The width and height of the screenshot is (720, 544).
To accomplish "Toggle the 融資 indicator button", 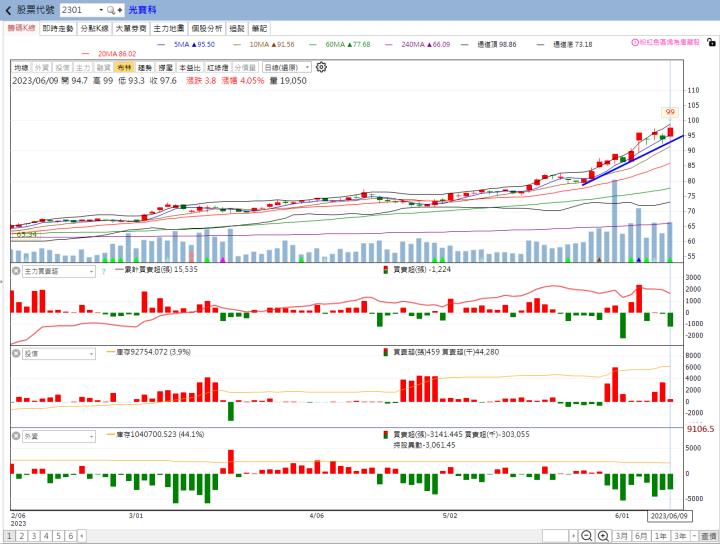I will tap(103, 67).
